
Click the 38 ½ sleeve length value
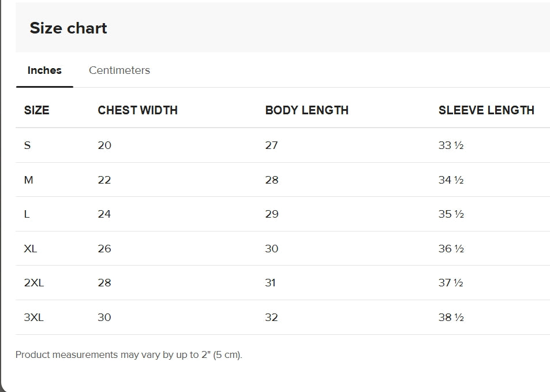coord(451,318)
